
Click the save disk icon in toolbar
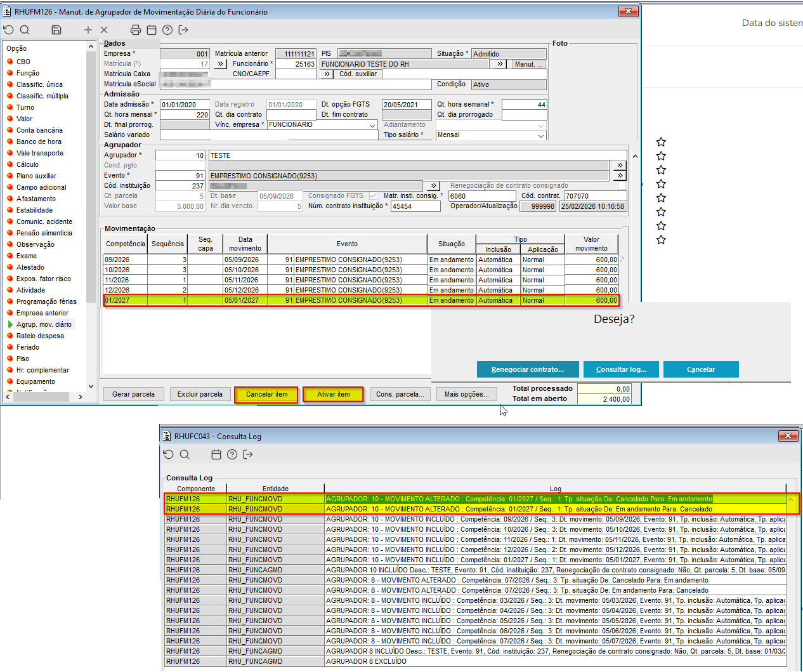tap(56, 30)
